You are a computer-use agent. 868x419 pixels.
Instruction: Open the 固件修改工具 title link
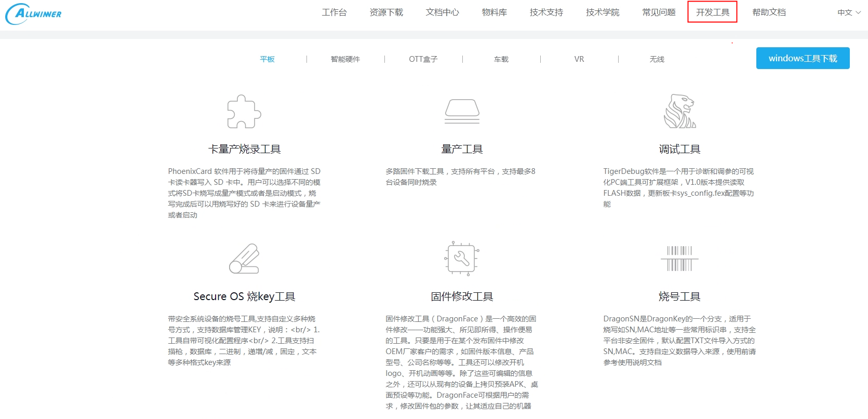tap(462, 296)
